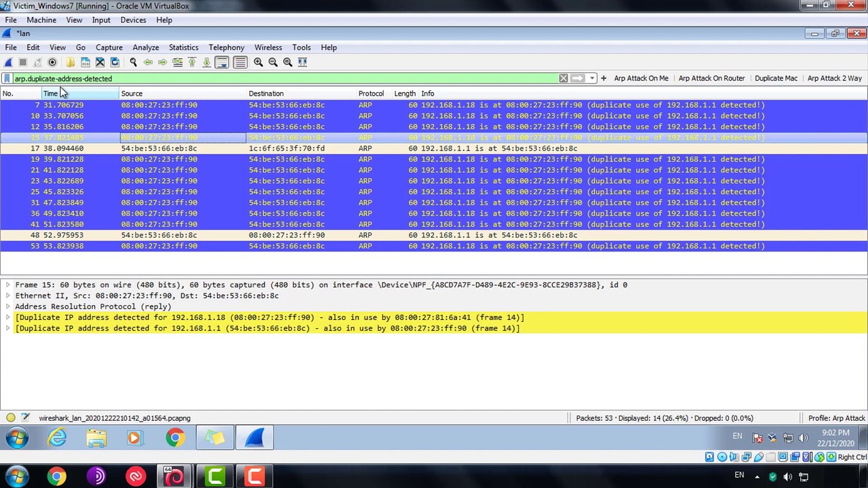Click the display filter bookmark icon
868x488 pixels.
7,79
